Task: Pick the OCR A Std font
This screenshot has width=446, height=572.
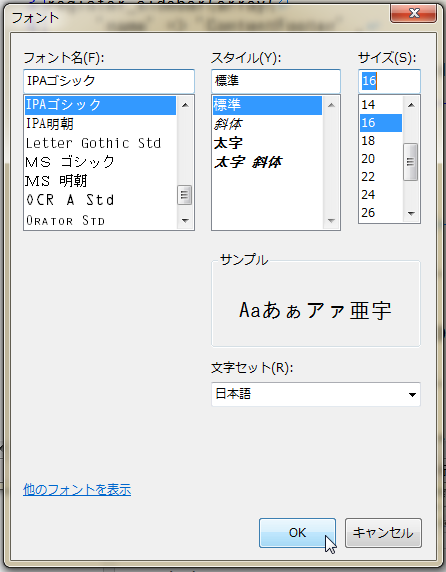Action: click(100, 200)
